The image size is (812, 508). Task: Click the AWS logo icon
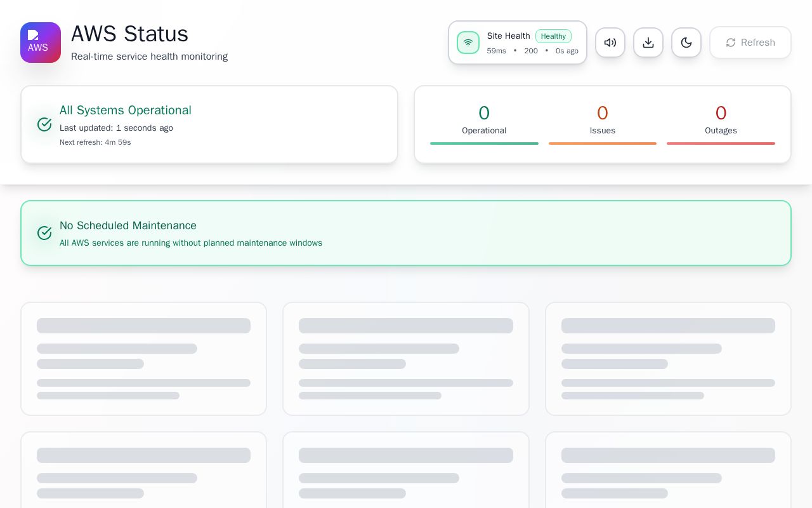click(41, 43)
